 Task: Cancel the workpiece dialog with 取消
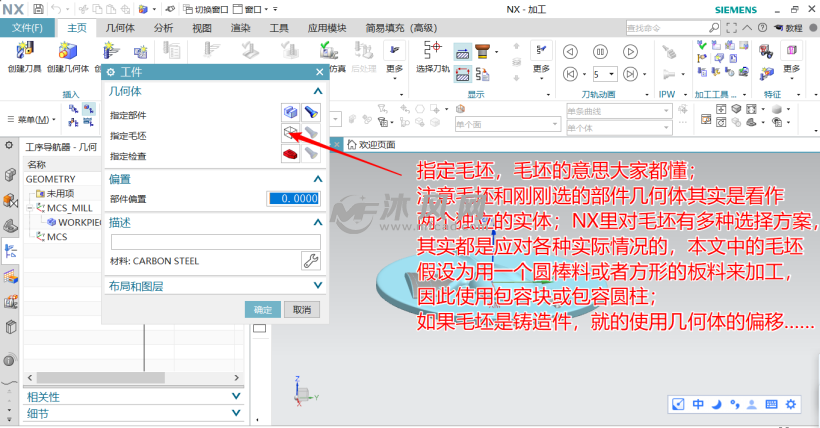[302, 309]
